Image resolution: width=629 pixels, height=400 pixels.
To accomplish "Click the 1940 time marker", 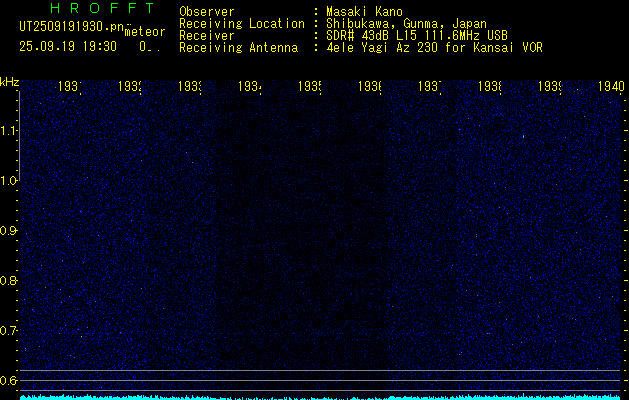I will pos(611,86).
